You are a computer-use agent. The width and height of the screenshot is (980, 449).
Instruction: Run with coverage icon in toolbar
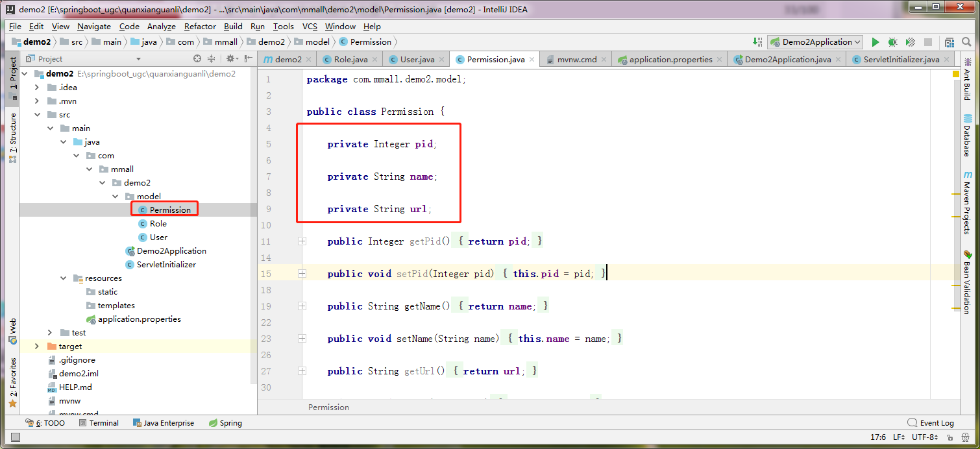pyautogui.click(x=911, y=42)
